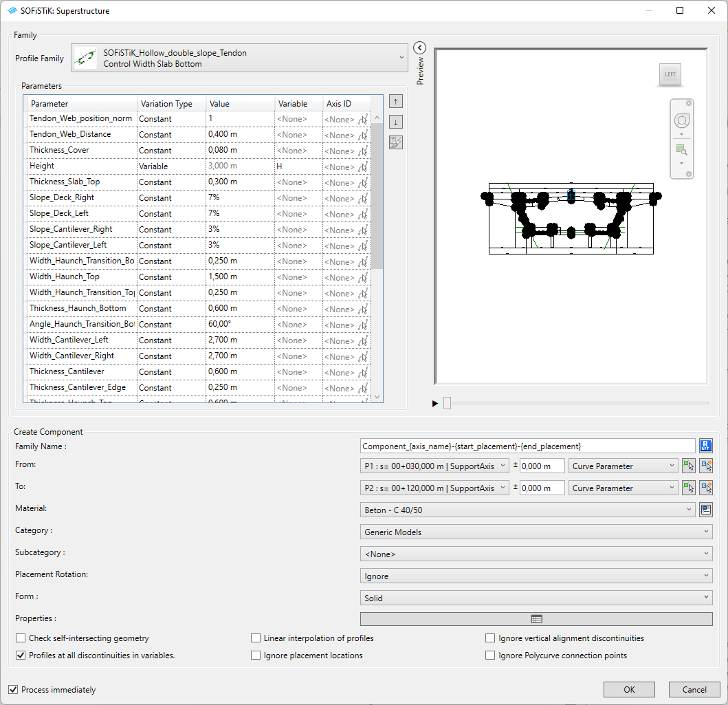Click the Family Name input field
The height and width of the screenshot is (705, 728).
527,446
